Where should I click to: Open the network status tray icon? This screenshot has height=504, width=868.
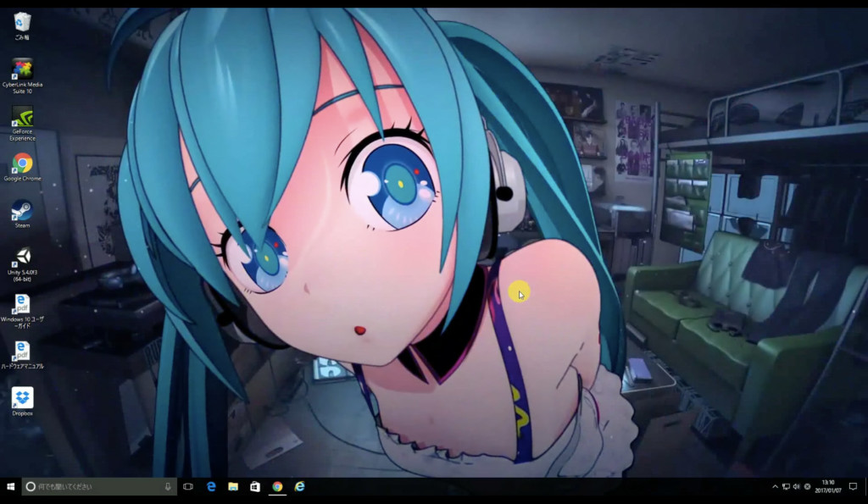pos(786,487)
